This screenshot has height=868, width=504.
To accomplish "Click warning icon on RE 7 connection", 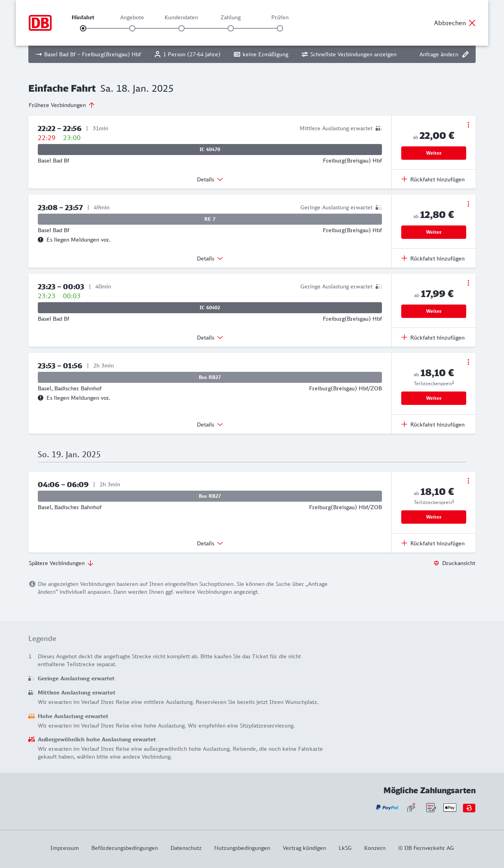I will [x=41, y=240].
